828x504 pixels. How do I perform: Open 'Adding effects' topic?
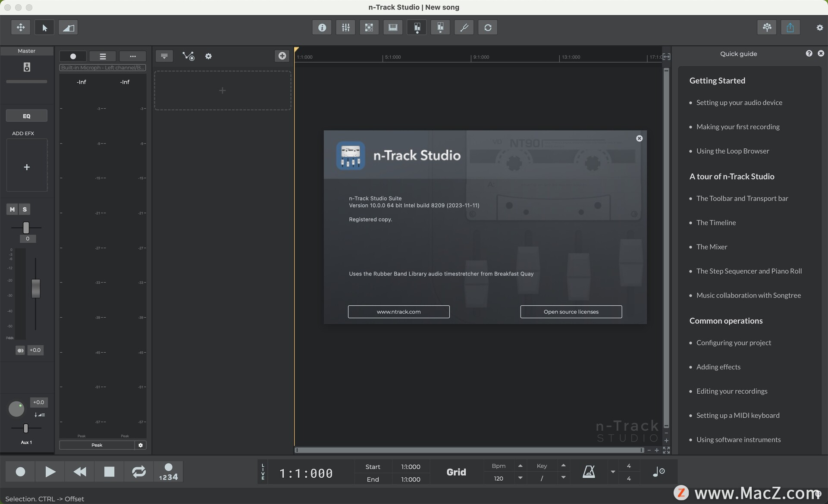(718, 367)
